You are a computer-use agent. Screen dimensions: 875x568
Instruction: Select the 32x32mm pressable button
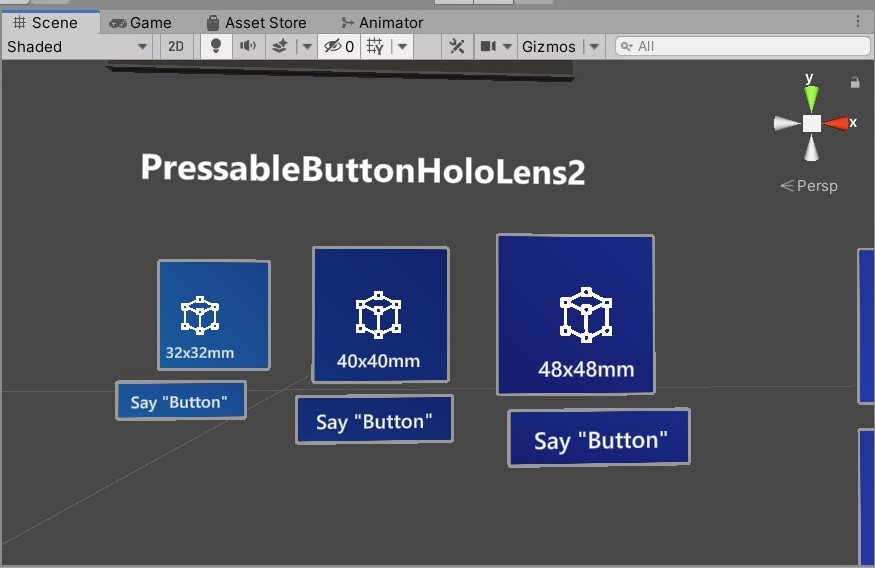click(x=214, y=315)
